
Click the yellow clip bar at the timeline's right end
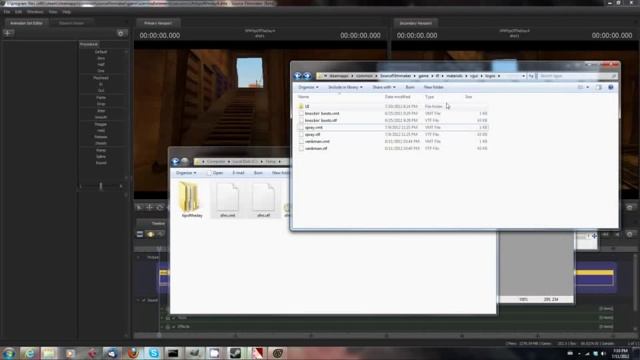(x=594, y=273)
